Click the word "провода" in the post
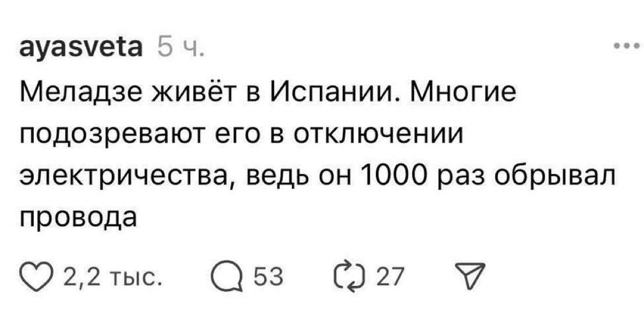 click(x=81, y=216)
